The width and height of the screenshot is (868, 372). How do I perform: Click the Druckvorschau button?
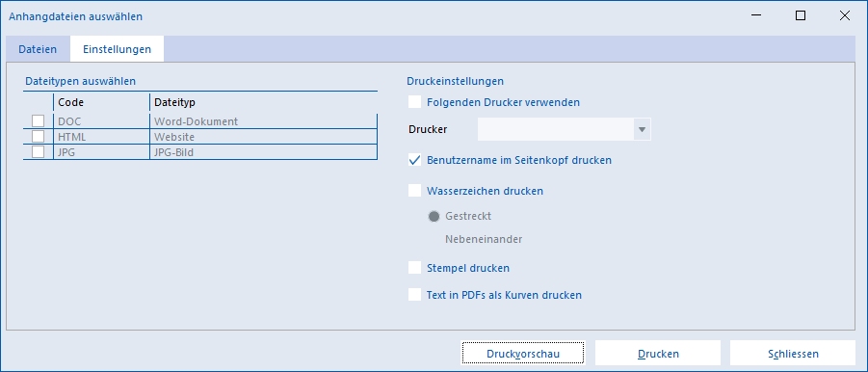523,354
